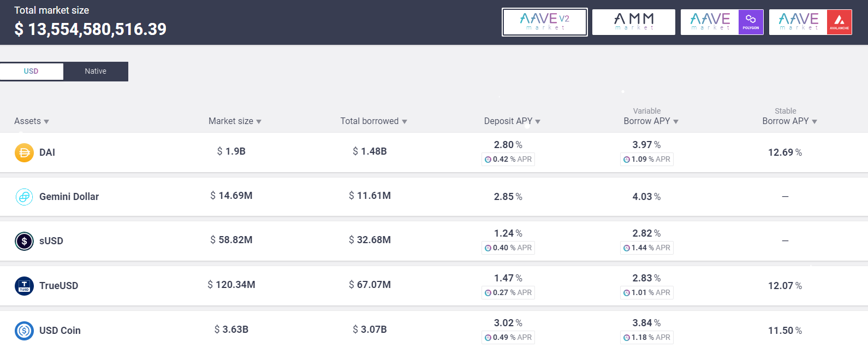Sort the table by Assets

(x=32, y=121)
